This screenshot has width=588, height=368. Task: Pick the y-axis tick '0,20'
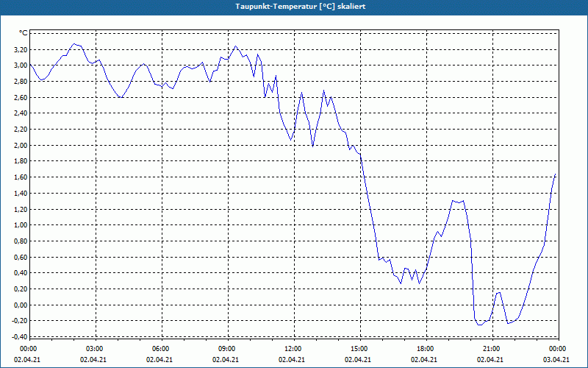click(x=21, y=289)
